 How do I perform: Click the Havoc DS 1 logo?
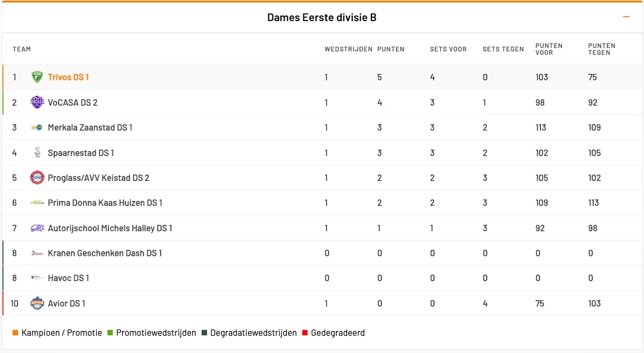[37, 278]
